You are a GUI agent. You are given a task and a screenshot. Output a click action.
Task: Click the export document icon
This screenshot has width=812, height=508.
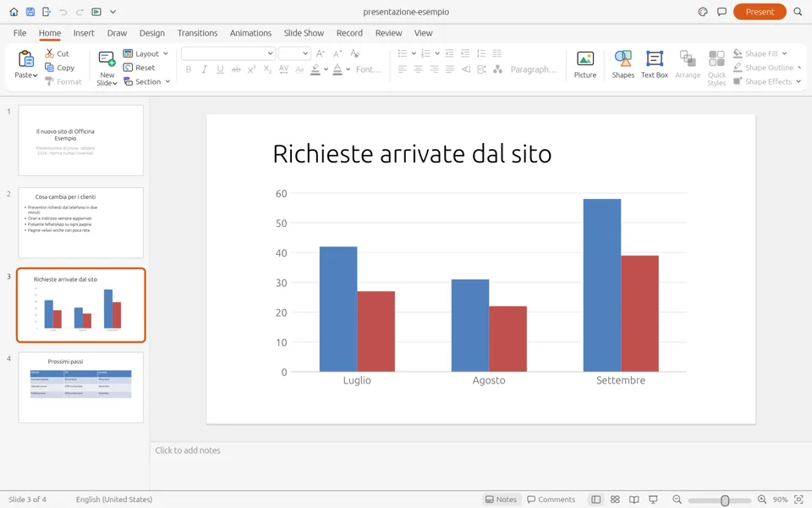[x=47, y=11]
